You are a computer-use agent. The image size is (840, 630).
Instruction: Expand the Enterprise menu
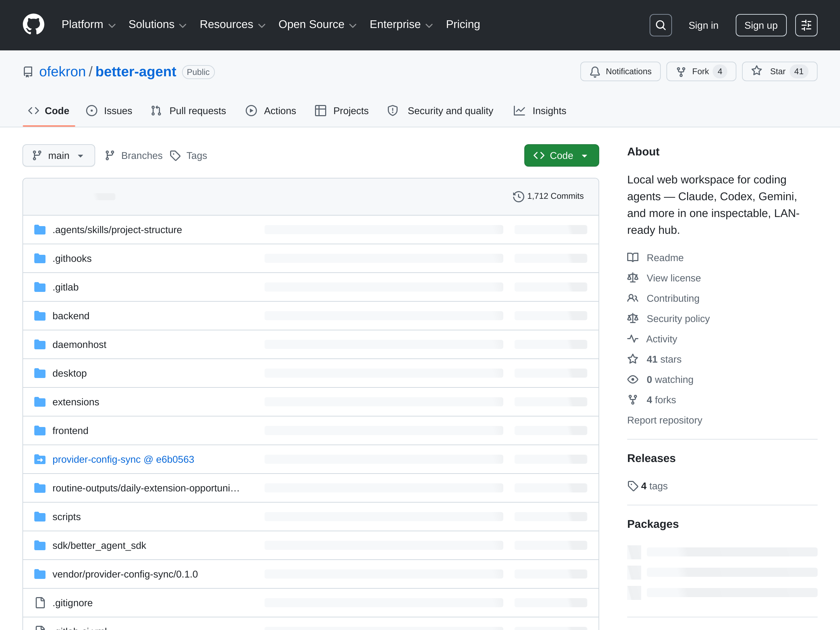point(401,25)
